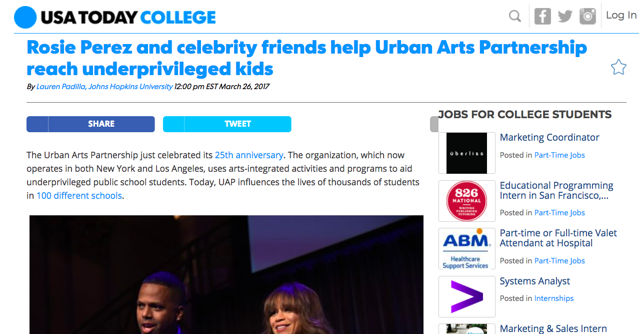Viewport: 644px width, 334px height.
Task: Click the ABM Healthcare logo thumbnail
Action: click(x=466, y=249)
